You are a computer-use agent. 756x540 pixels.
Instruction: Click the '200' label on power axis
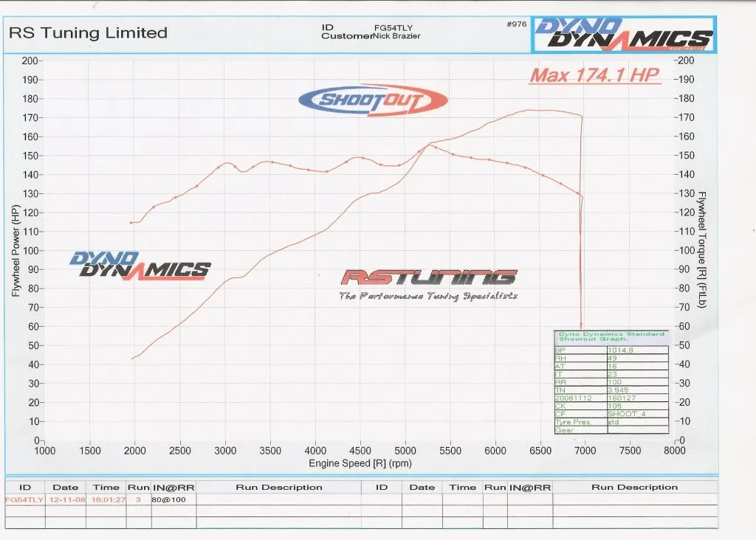tap(30, 60)
